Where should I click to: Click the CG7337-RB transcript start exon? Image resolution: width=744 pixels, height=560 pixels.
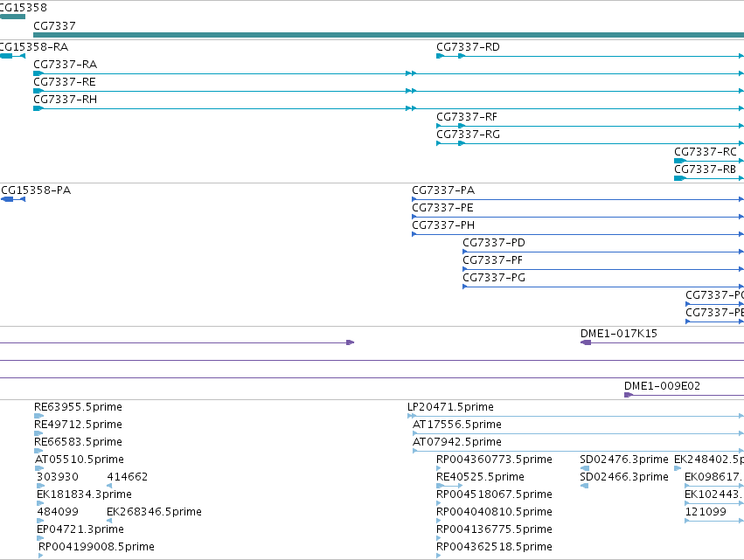click(680, 178)
